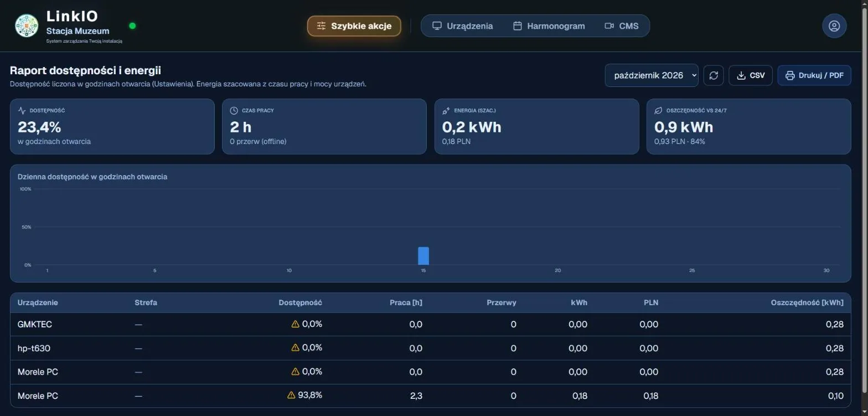Switch to the Harmonogram tab
The height and width of the screenshot is (416, 868).
549,26
